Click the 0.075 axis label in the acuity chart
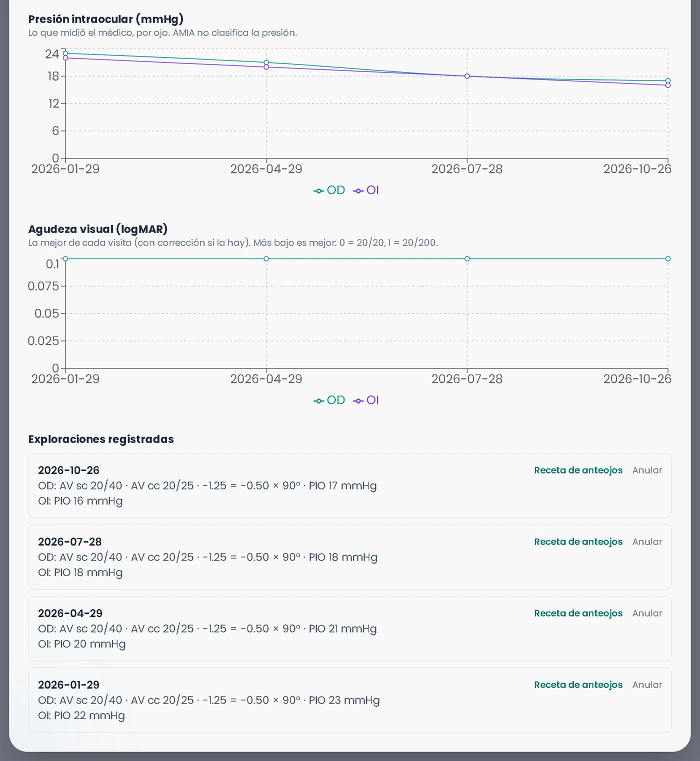The image size is (700, 761). [43, 286]
